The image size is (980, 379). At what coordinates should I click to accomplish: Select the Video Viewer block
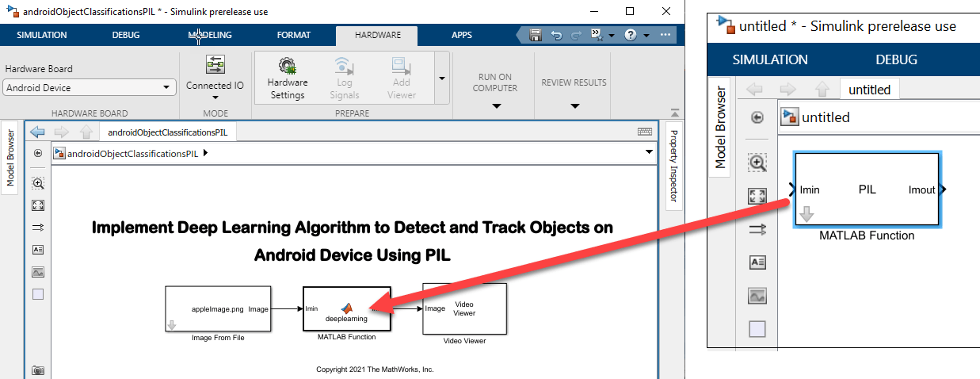pyautogui.click(x=464, y=308)
